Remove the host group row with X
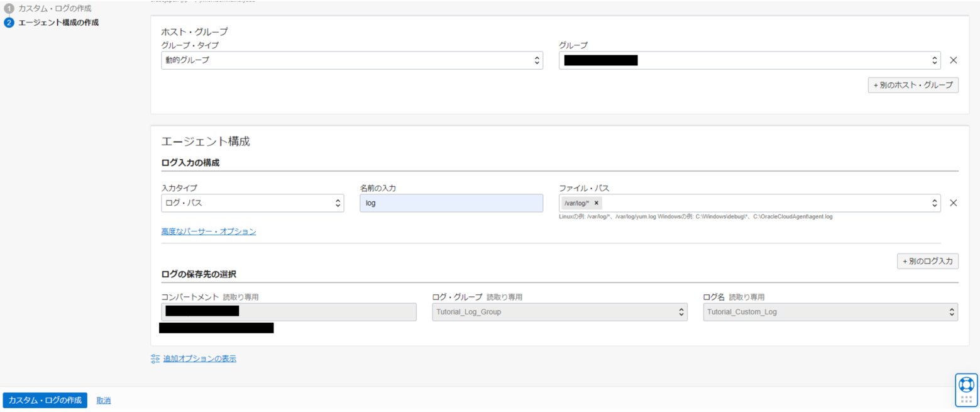The image size is (980, 412). coord(953,60)
